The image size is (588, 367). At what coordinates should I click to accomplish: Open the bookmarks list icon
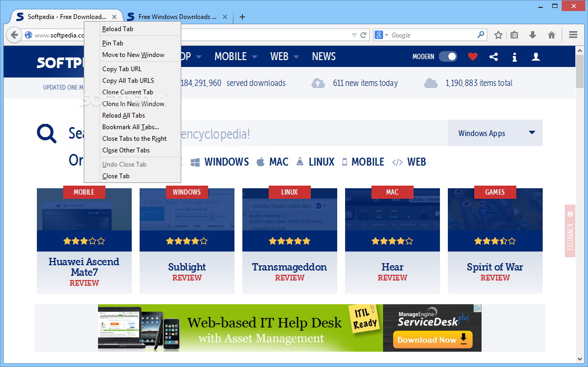[514, 35]
